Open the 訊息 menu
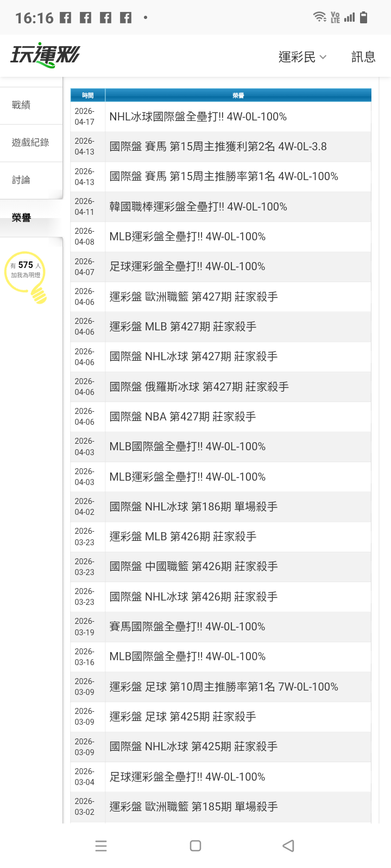This screenshot has height=868, width=391. [363, 57]
